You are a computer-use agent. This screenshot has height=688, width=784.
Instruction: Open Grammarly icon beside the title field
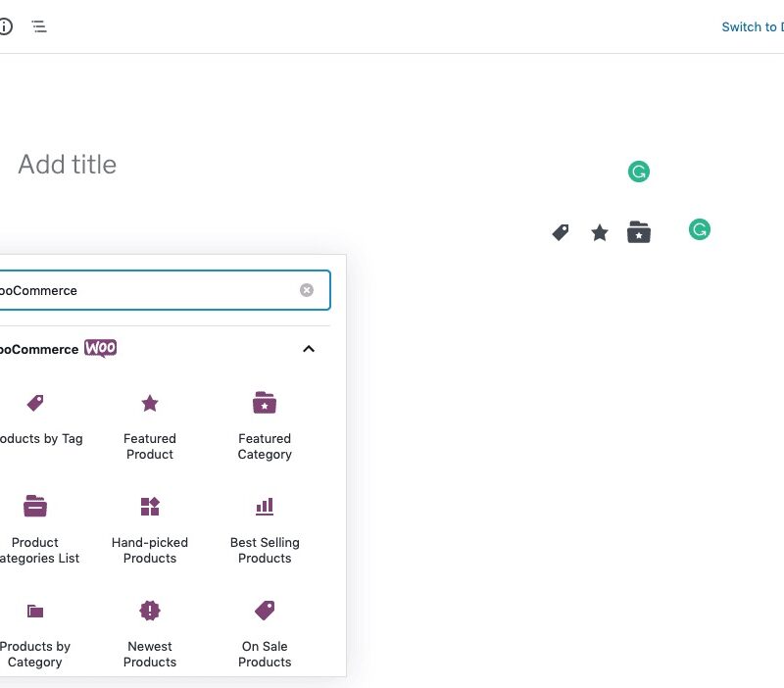point(639,172)
